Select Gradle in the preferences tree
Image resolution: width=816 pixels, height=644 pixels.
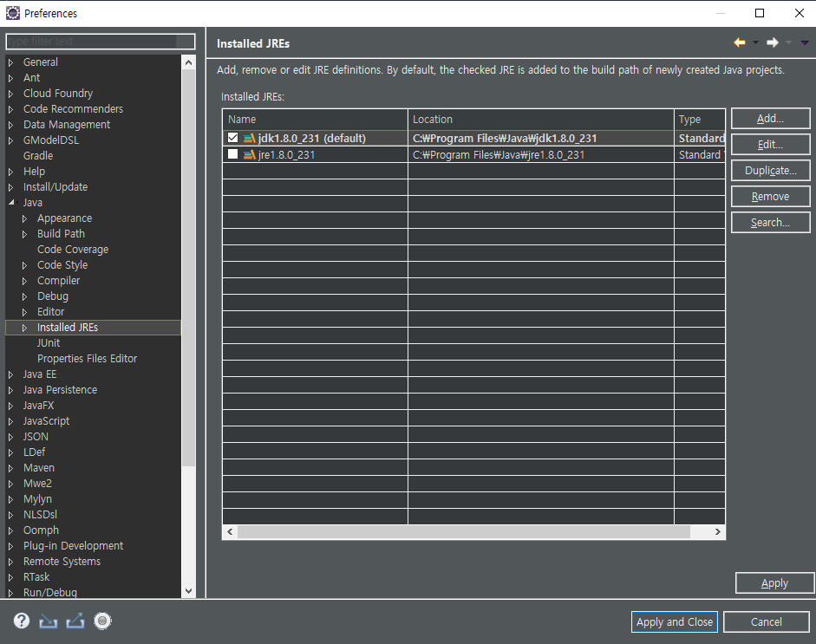(x=38, y=155)
